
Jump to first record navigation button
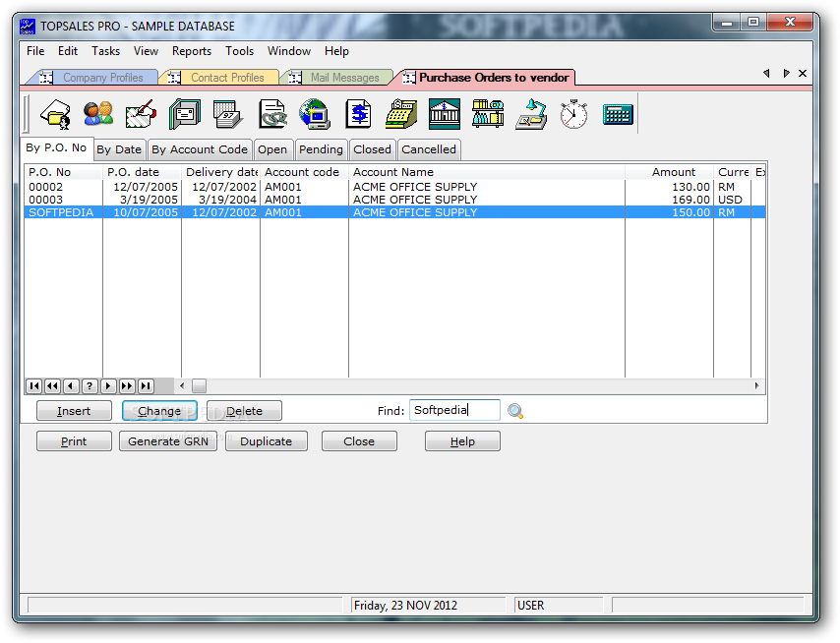tap(33, 386)
